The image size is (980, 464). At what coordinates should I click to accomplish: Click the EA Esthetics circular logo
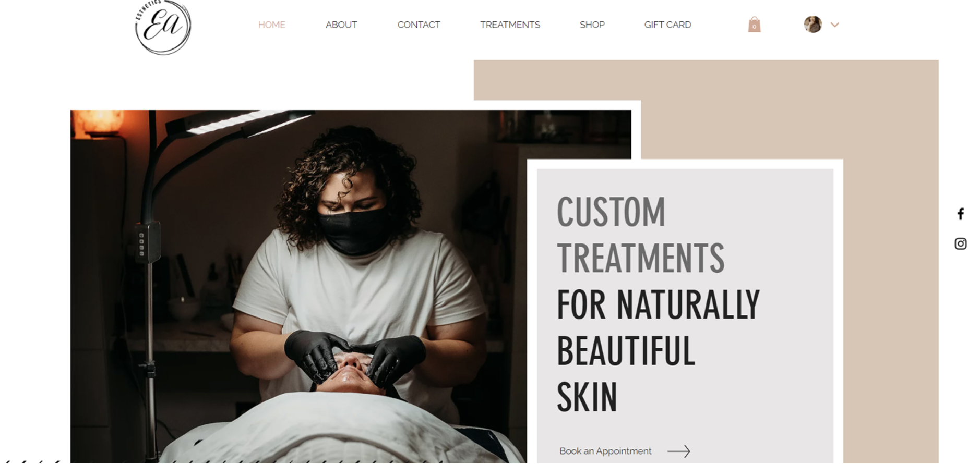click(163, 27)
